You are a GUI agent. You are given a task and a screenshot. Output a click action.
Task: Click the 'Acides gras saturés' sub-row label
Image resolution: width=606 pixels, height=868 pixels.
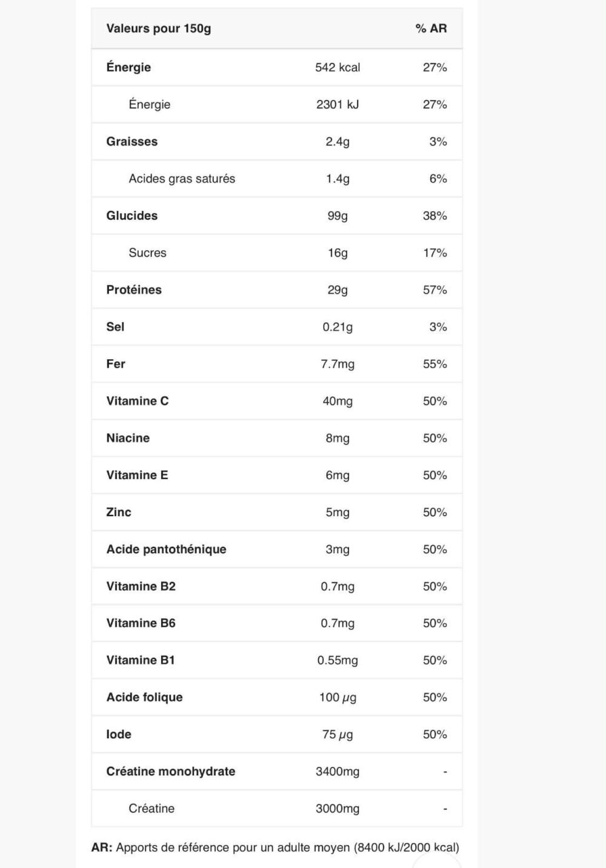[x=182, y=179]
